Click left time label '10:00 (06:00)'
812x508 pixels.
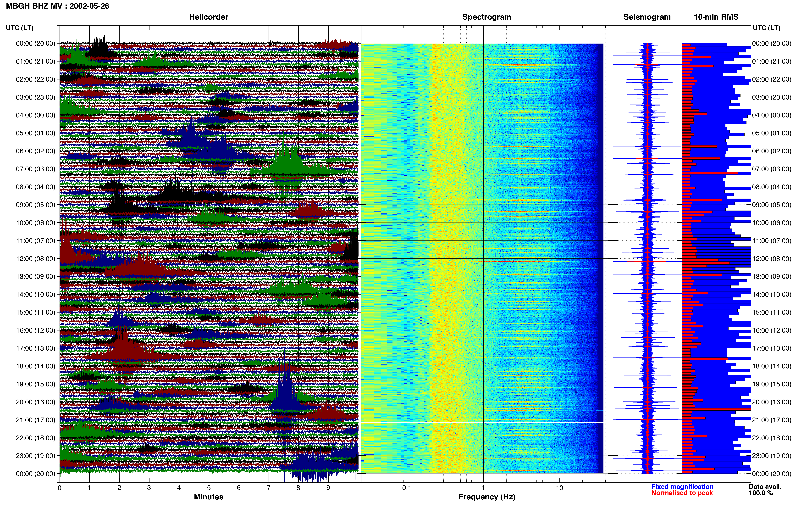pyautogui.click(x=36, y=223)
